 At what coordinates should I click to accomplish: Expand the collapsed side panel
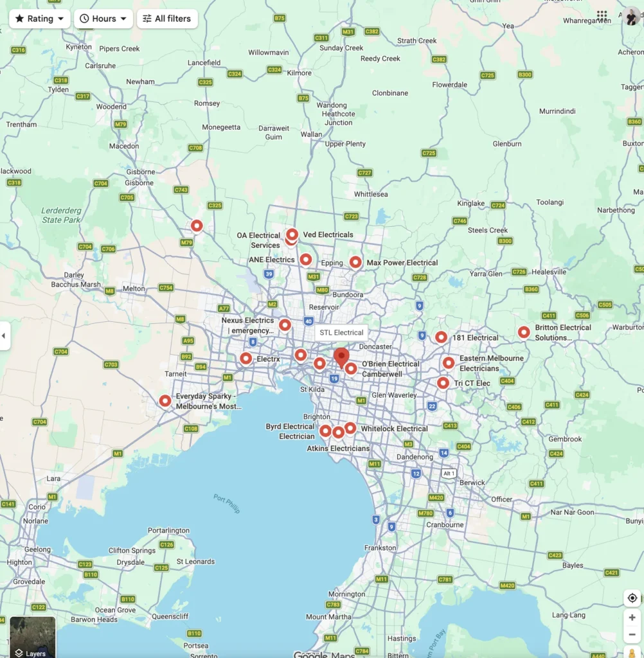pos(4,335)
